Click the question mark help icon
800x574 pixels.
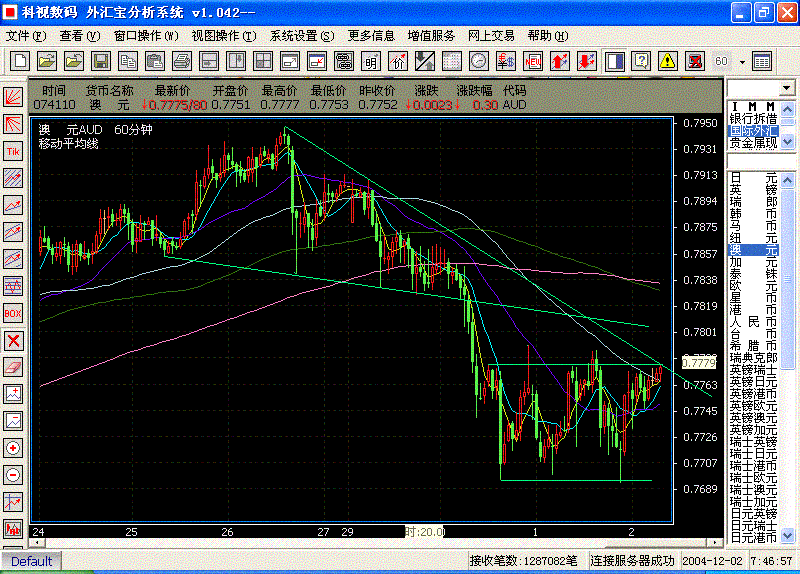(x=641, y=61)
